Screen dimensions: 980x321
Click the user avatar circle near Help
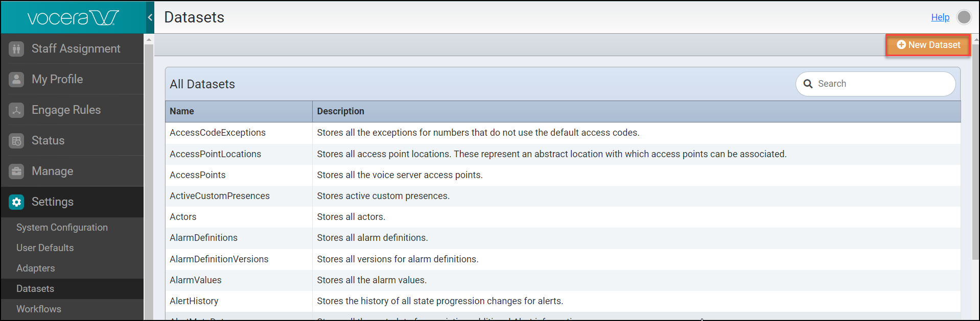(x=964, y=17)
